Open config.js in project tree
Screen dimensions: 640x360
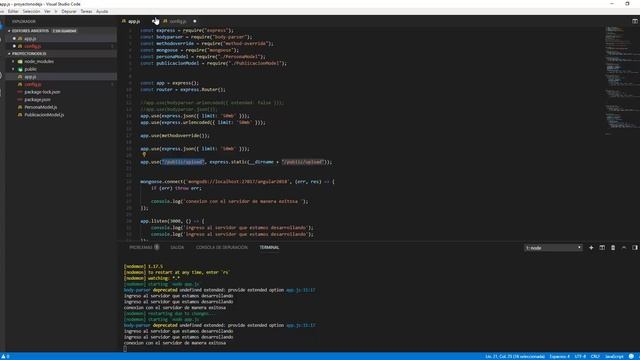[33, 84]
